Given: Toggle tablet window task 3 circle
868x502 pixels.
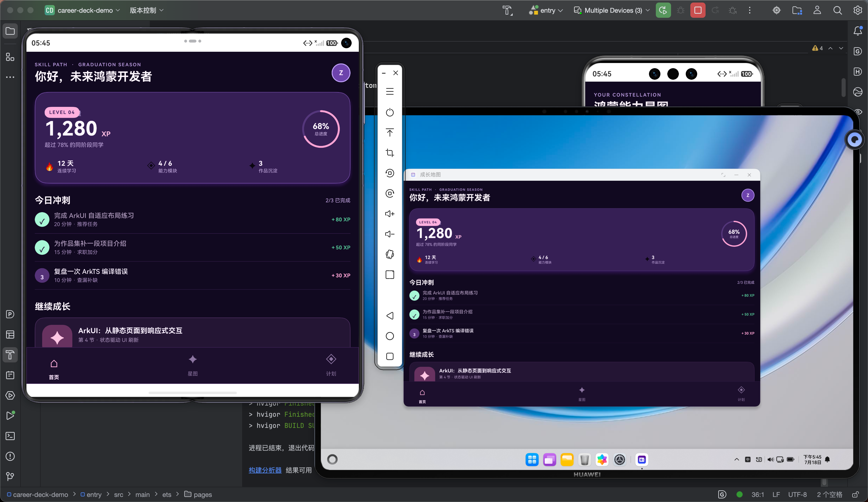Looking at the screenshot, I should (414, 334).
